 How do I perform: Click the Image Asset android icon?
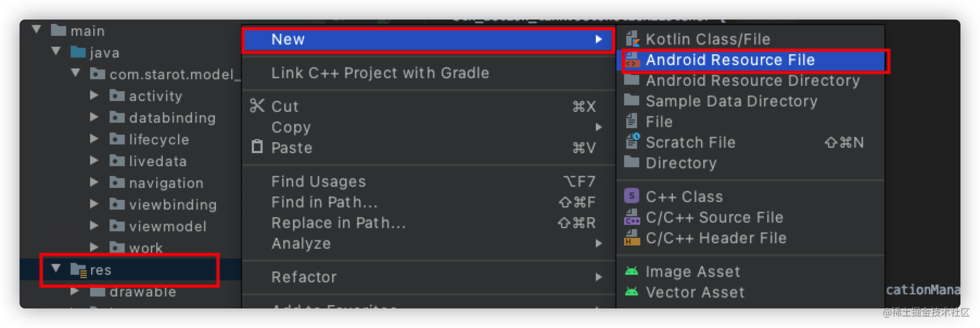click(x=632, y=271)
